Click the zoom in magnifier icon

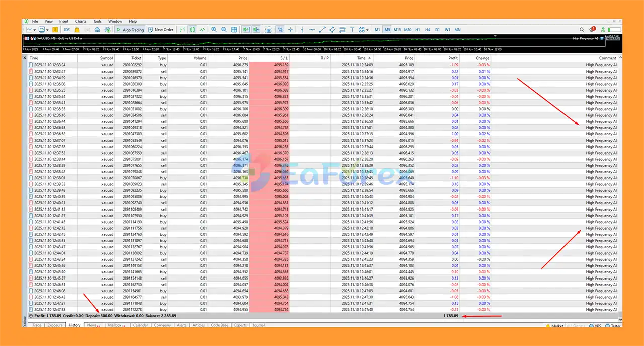pyautogui.click(x=214, y=30)
